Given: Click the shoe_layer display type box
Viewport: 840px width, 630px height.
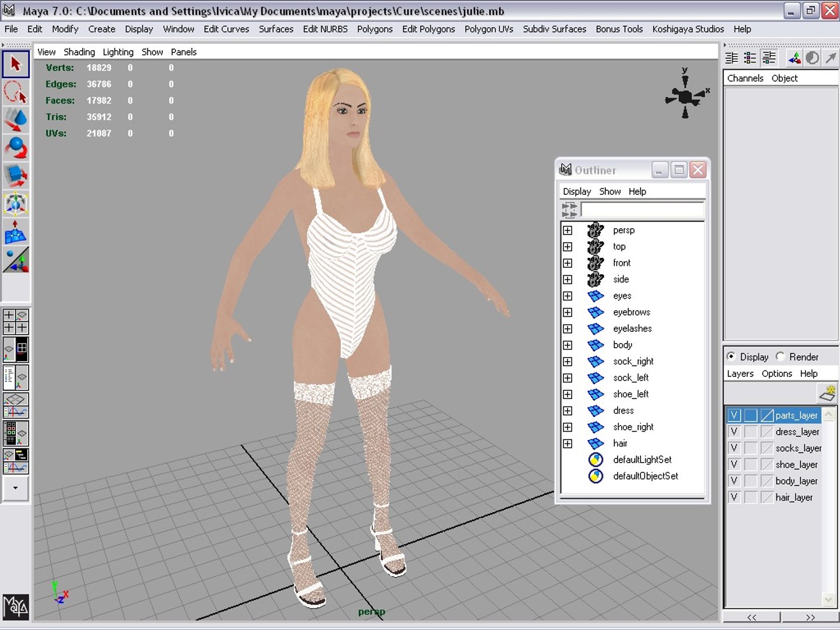Looking at the screenshot, I should tap(751, 464).
